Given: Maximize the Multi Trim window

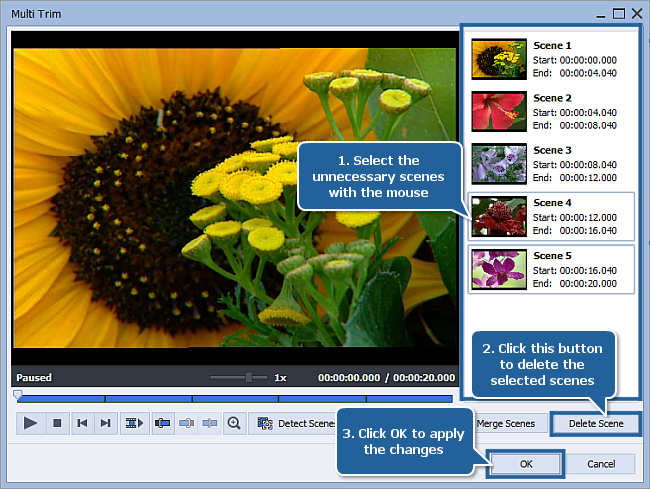Looking at the screenshot, I should pyautogui.click(x=618, y=14).
